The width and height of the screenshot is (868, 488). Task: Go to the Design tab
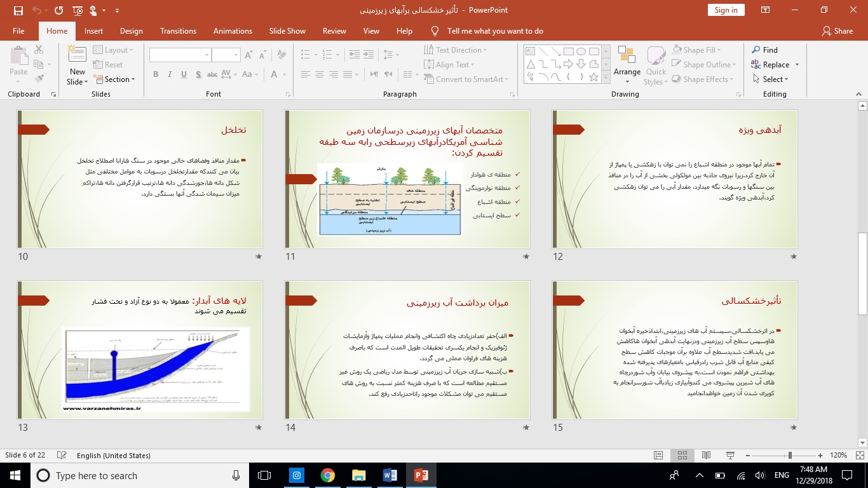131,31
